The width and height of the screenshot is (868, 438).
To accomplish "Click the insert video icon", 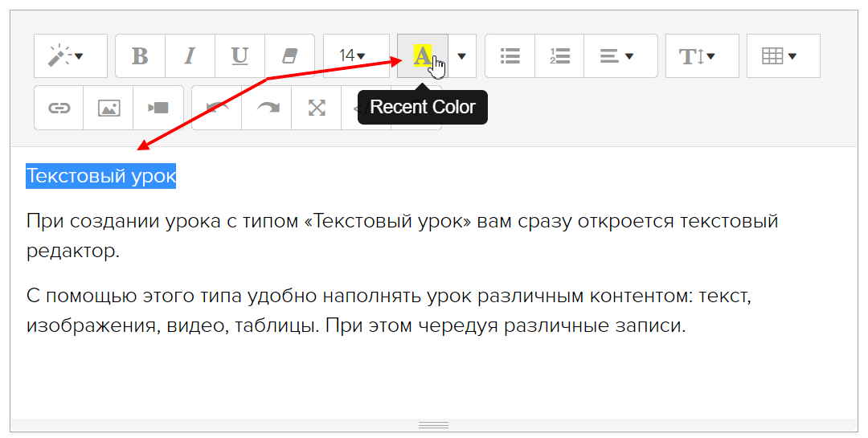I will click(158, 108).
